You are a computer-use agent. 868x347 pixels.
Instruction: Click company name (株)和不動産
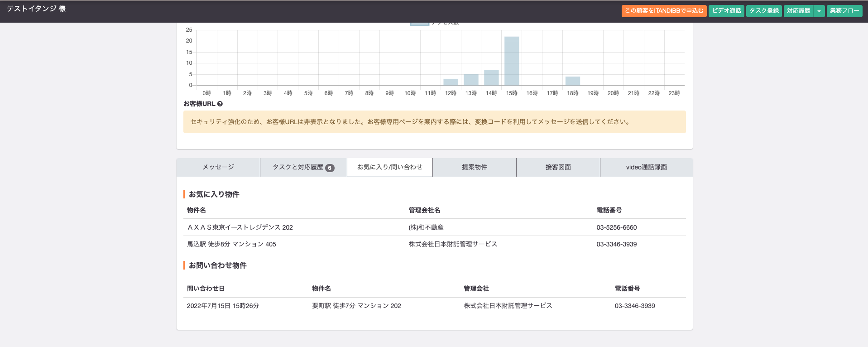point(426,227)
